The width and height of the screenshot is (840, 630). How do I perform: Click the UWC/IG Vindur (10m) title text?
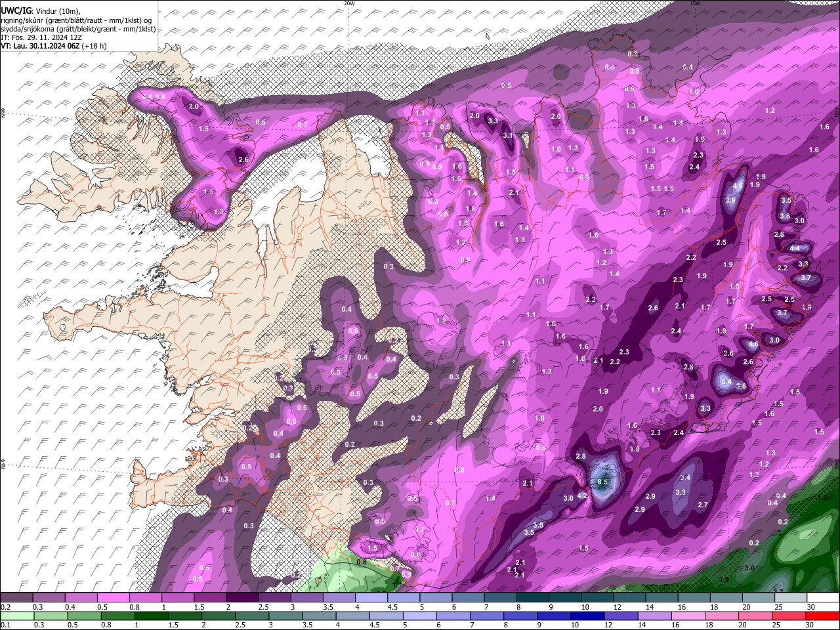tap(39, 10)
